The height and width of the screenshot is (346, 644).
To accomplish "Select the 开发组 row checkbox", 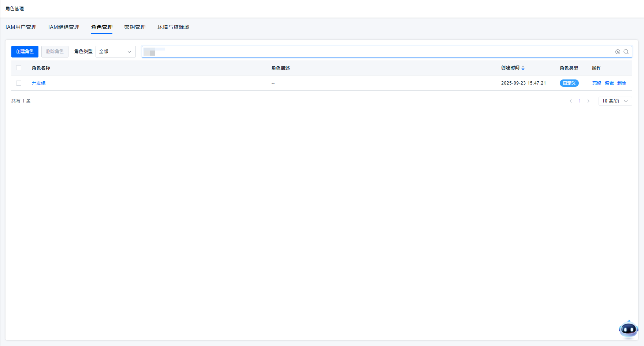I will coord(19,83).
